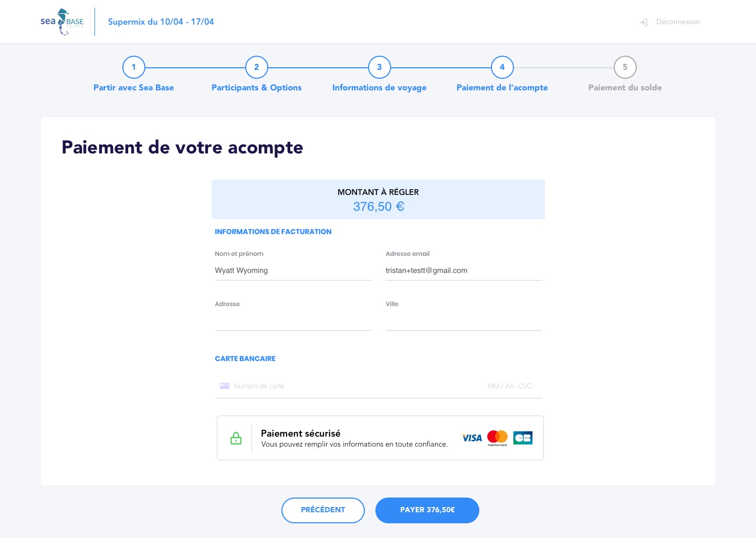Image resolution: width=756 pixels, height=538 pixels.
Task: Select step 4 circle
Action: click(502, 67)
